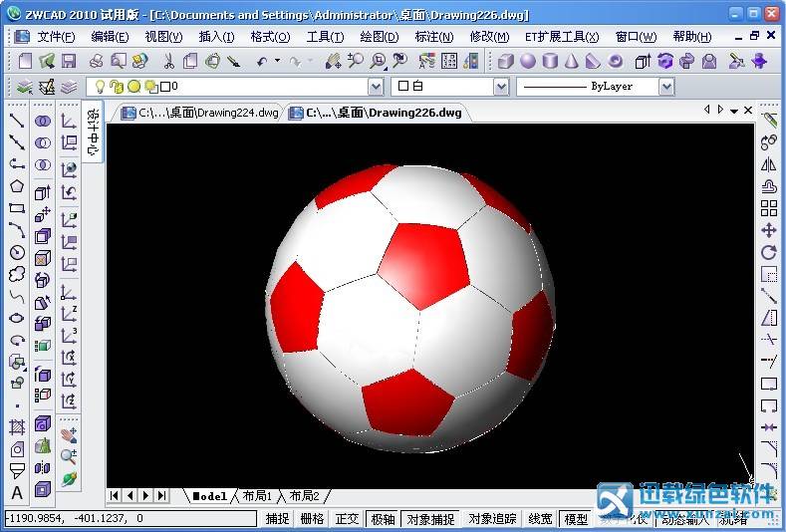Viewport: 786px width, 532px height.
Task: Click the Move modify tool
Action: pos(768,230)
